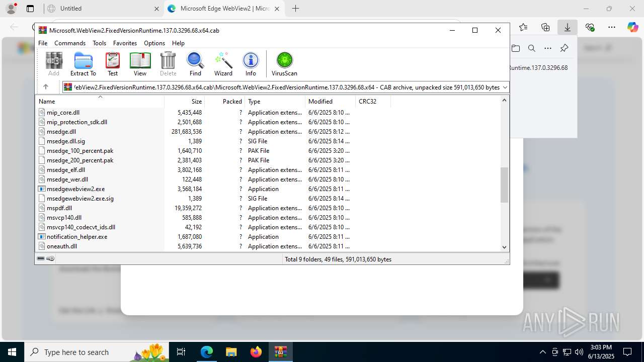Open the Favorites menu
This screenshot has width=644, height=362.
click(125, 43)
